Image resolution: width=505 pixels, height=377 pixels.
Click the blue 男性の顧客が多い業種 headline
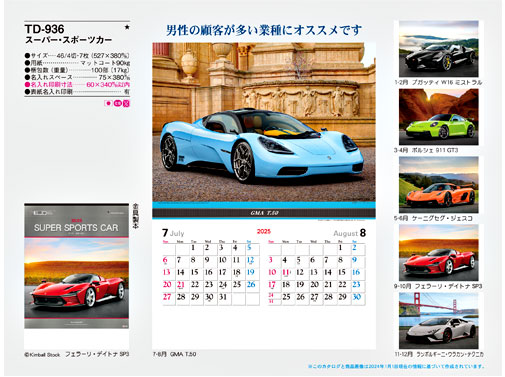point(264,30)
